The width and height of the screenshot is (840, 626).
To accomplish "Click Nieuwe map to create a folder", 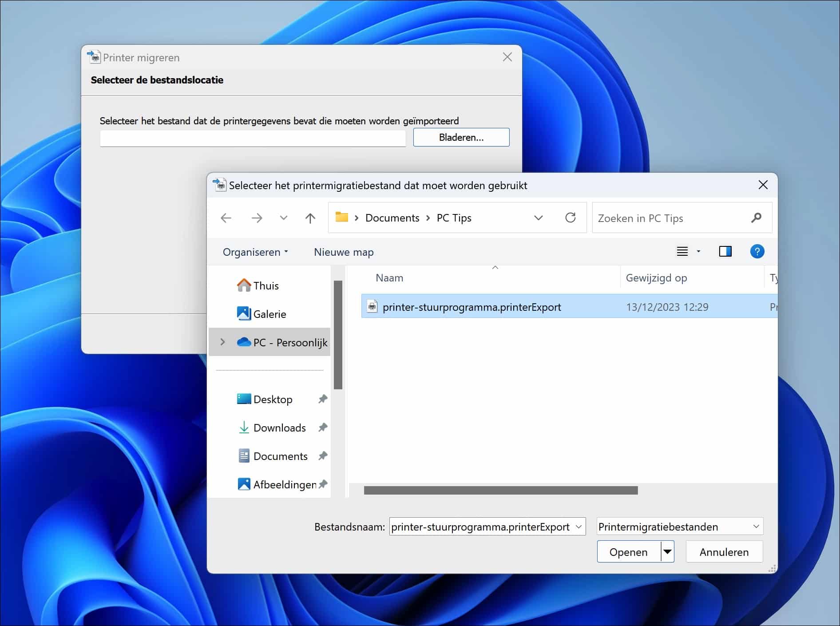I will pos(343,252).
